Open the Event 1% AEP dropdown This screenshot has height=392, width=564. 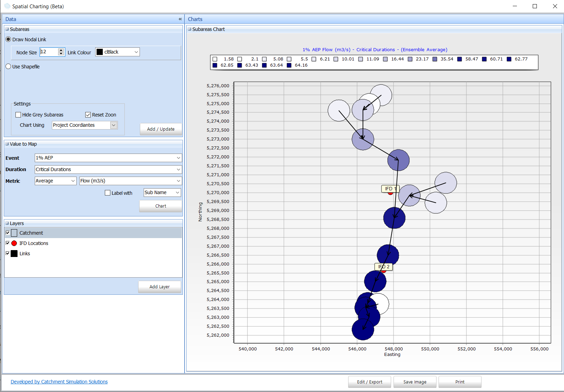click(178, 158)
